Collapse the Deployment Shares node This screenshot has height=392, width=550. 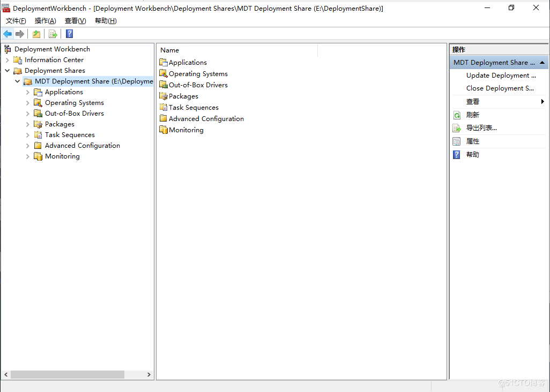point(7,71)
